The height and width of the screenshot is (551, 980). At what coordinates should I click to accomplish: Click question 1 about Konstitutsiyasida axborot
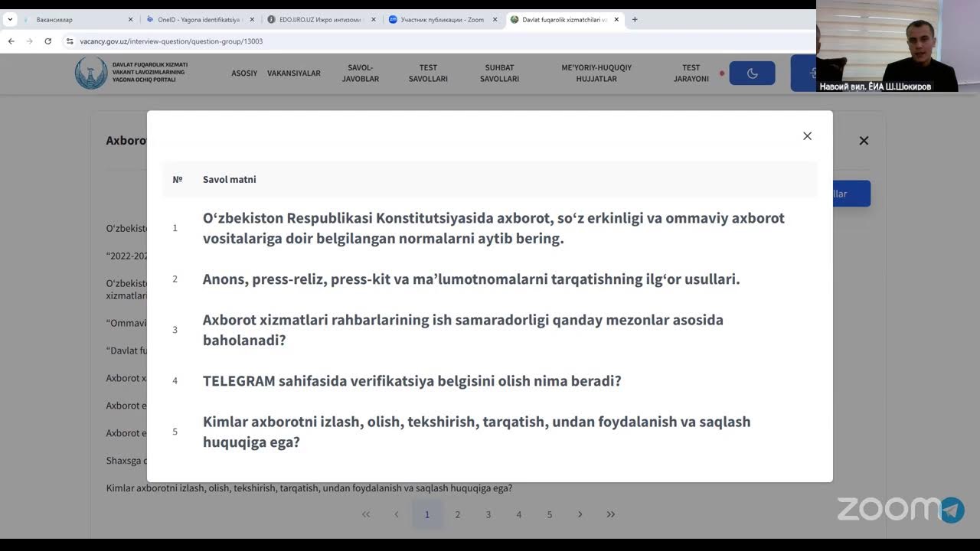click(494, 228)
